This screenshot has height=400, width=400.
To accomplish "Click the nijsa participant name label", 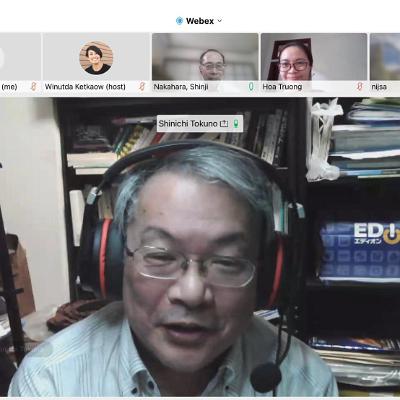I will coord(379,87).
